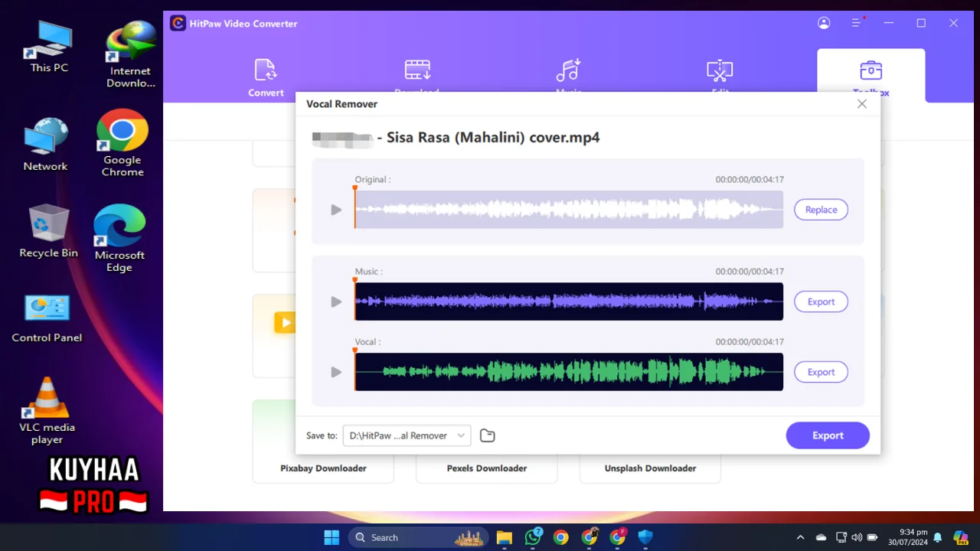Select the Network desktop icon
Viewport: 980px width, 551px height.
45,144
